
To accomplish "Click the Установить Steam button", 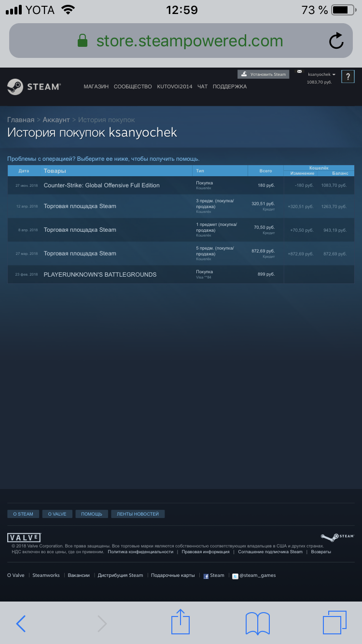I will tap(263, 74).
